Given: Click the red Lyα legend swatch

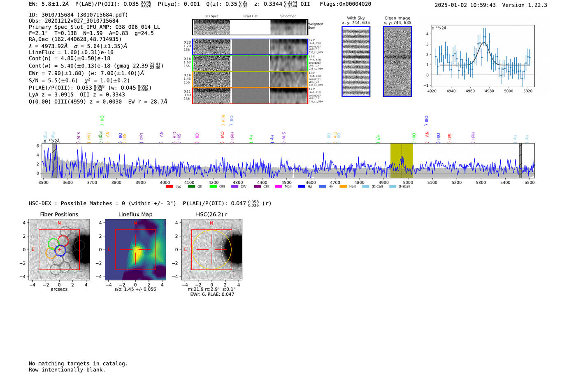Looking at the screenshot, I should pyautogui.click(x=169, y=187).
